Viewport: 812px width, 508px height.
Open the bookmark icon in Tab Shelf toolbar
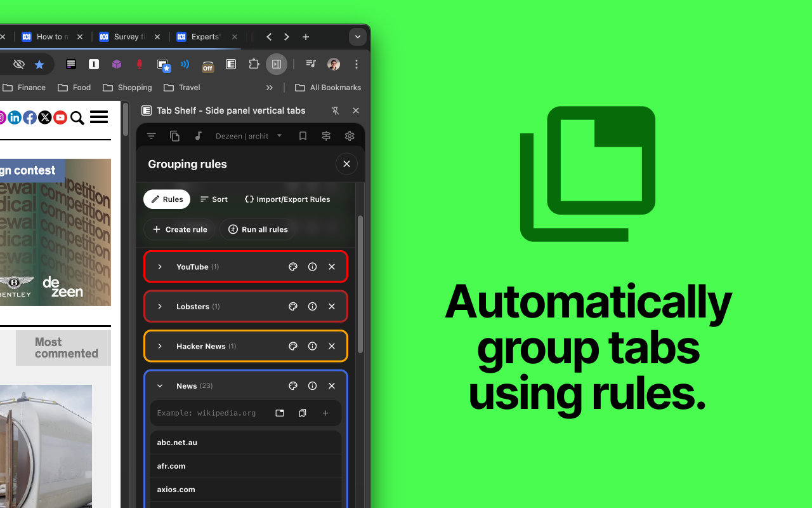point(303,136)
